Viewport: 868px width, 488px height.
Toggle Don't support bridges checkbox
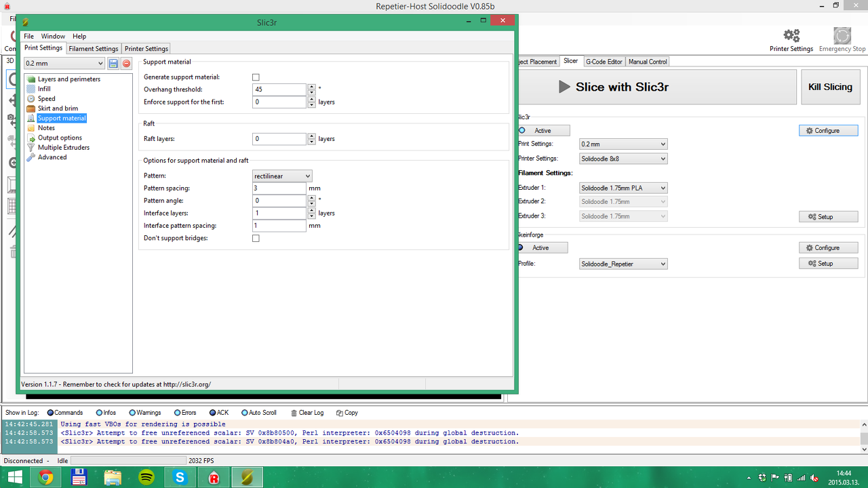click(256, 239)
